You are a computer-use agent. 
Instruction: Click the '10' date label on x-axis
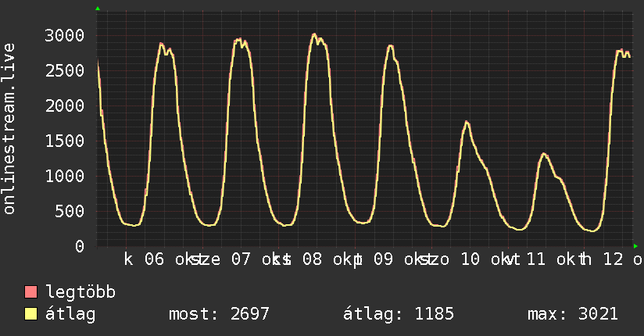coord(470,259)
